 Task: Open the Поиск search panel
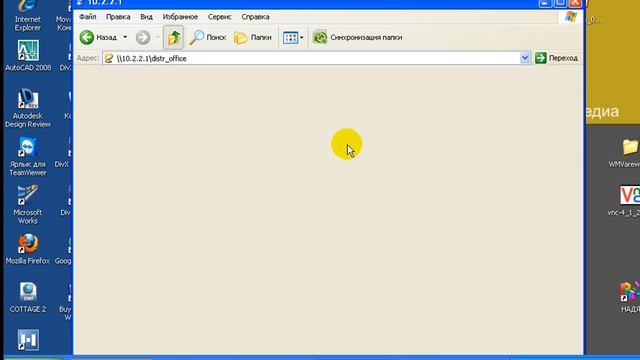208,38
